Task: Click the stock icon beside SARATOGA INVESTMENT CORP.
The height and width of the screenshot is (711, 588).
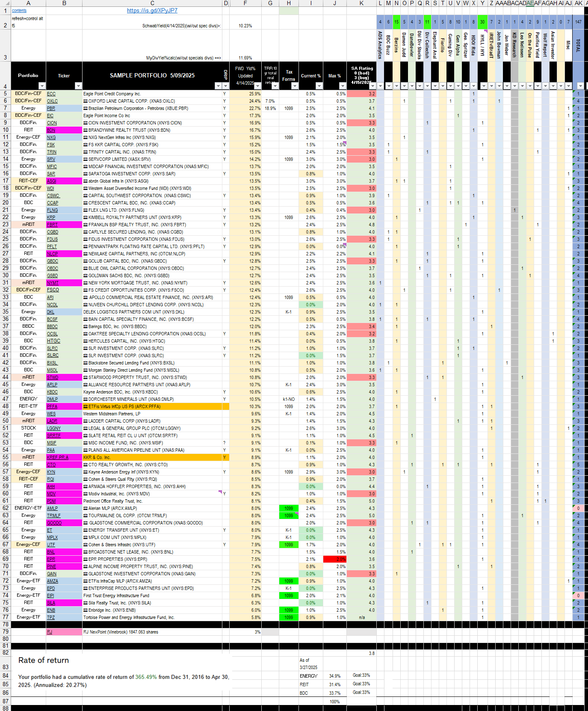Action: coord(86,174)
